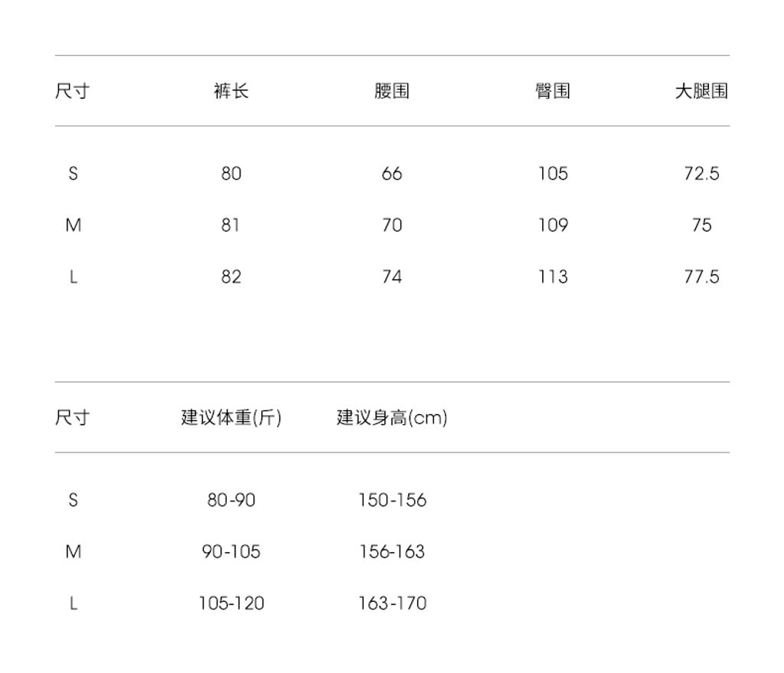Select the L row in measurements table
The image size is (784, 673).
(73, 276)
